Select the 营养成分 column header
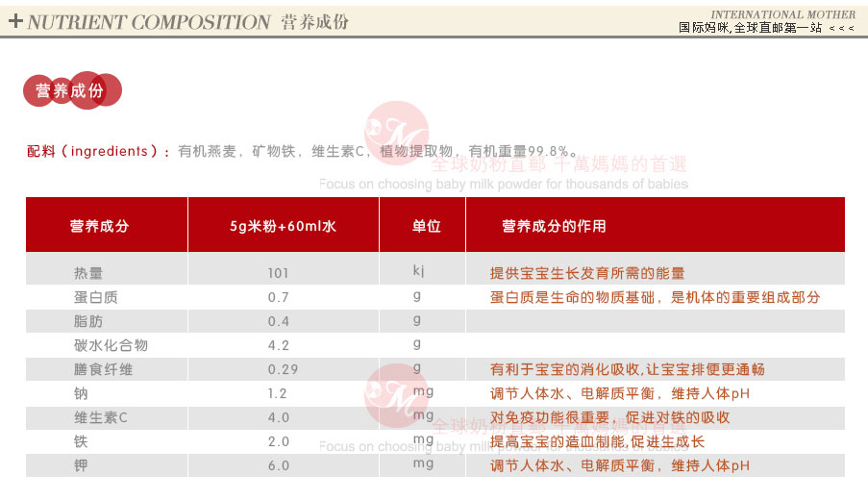Image resolution: width=868 pixels, height=500 pixels. click(99, 226)
